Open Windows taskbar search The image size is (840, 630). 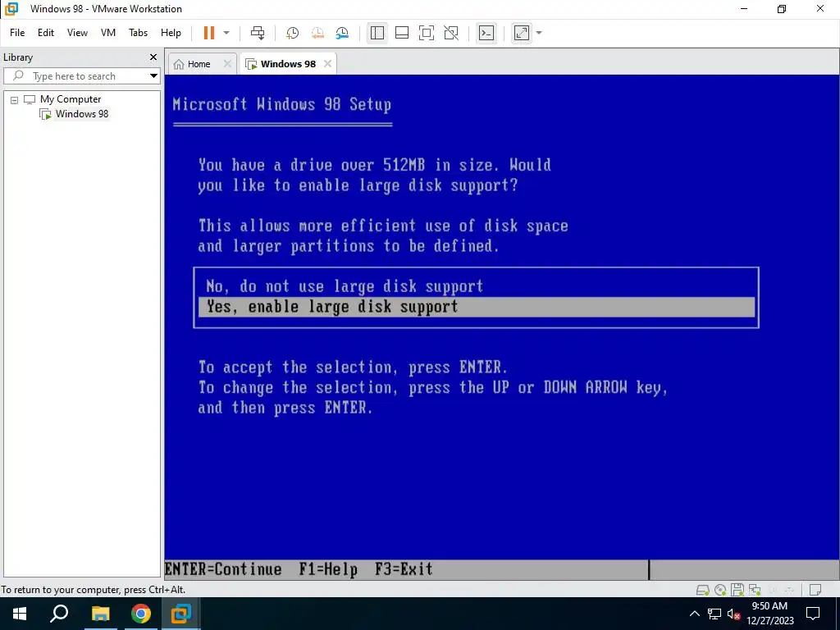(59, 614)
